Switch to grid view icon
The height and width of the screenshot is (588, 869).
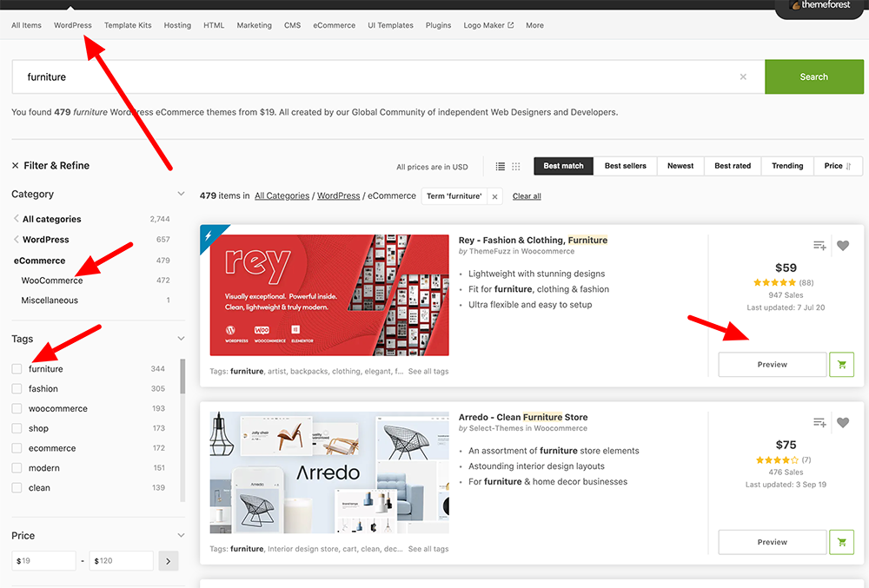point(516,166)
